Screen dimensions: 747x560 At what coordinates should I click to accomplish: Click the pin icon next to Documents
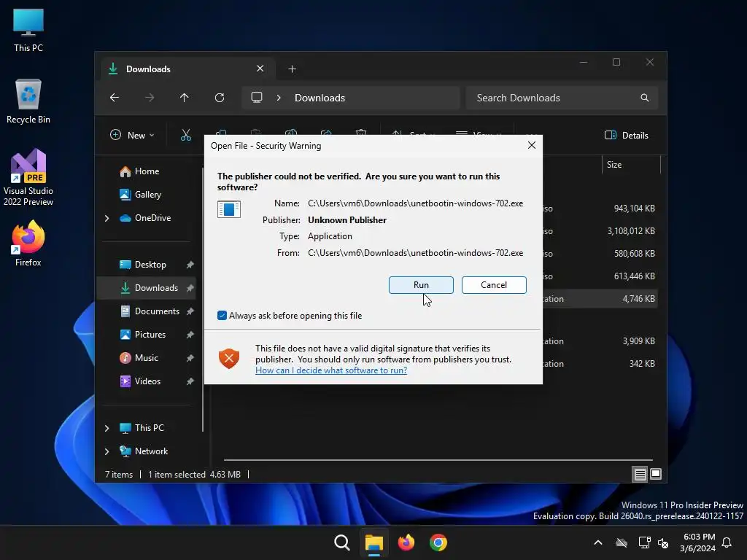point(190,311)
